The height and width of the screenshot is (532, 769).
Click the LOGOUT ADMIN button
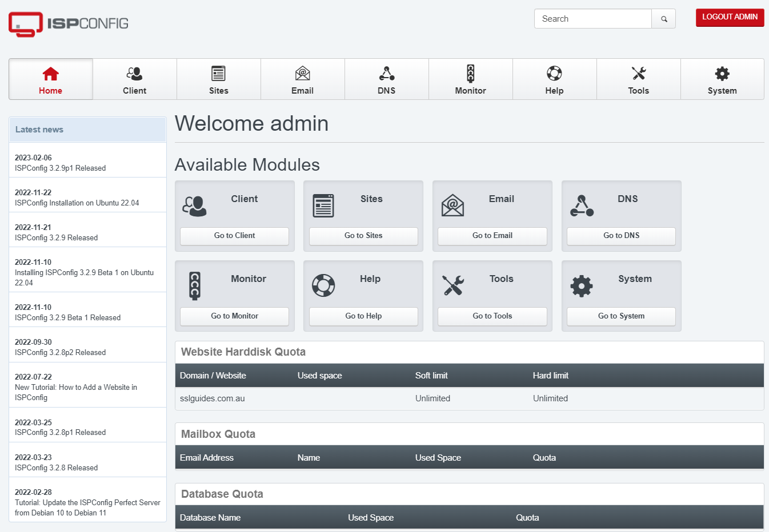point(730,18)
